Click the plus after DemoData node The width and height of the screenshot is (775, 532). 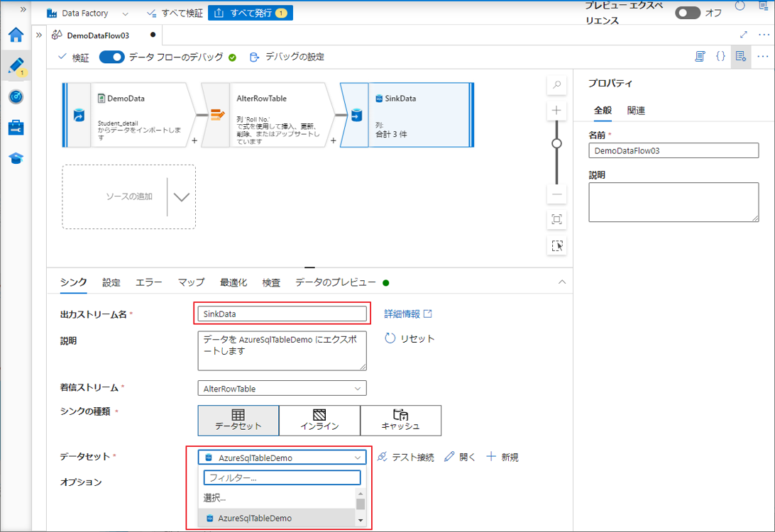tap(194, 140)
